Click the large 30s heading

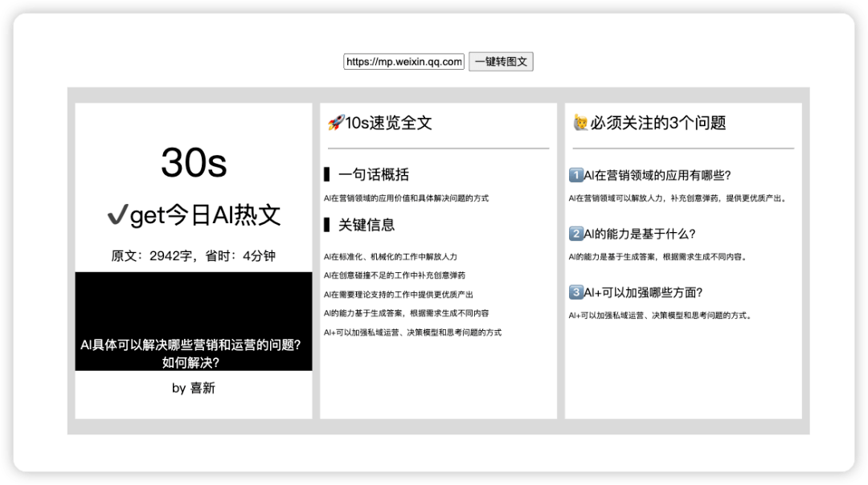(194, 163)
